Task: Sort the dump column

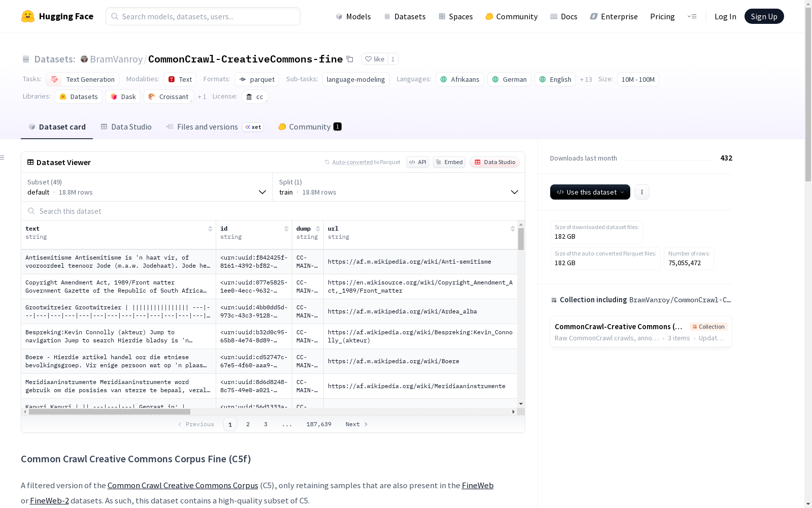Action: (x=318, y=229)
